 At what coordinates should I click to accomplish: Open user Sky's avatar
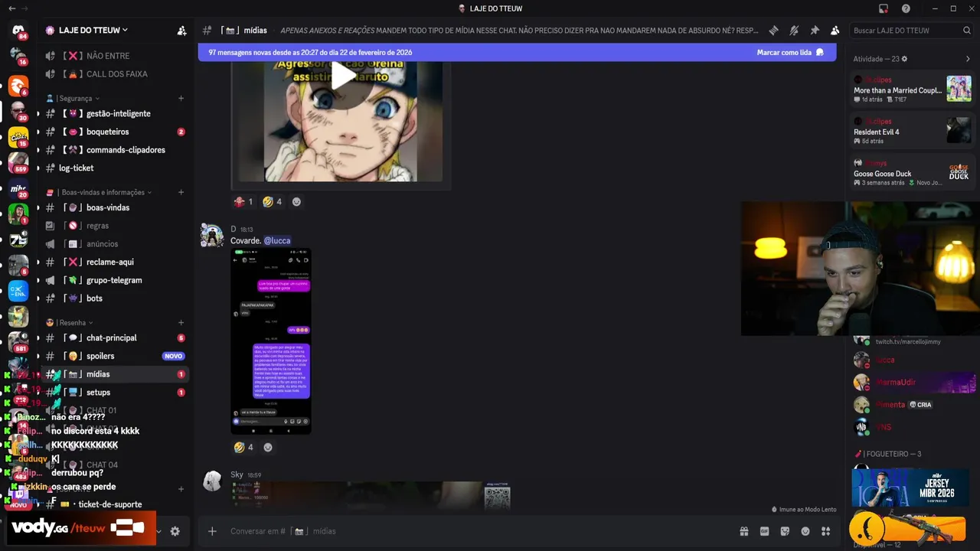[x=212, y=481]
